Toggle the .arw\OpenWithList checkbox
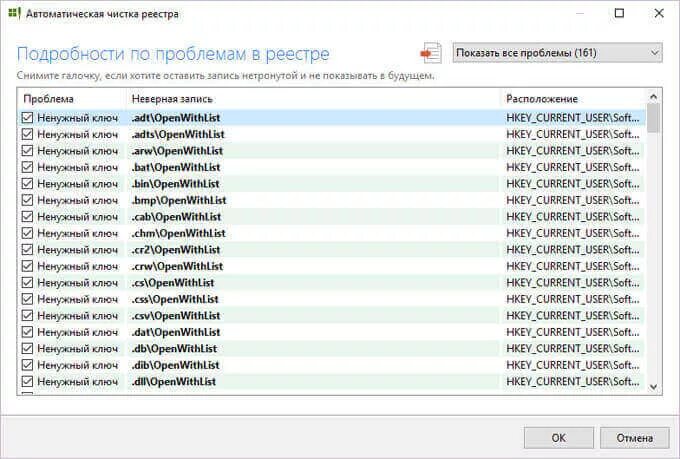Image resolution: width=680 pixels, height=459 pixels. coord(27,151)
